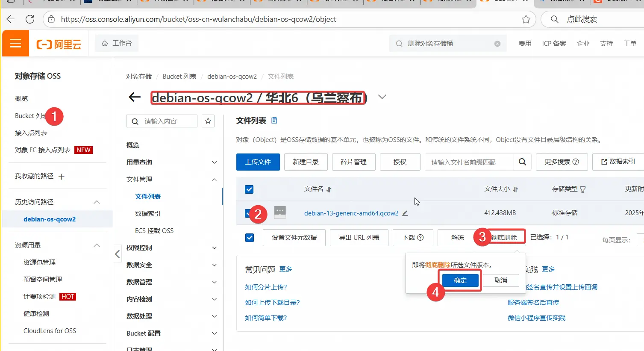Collapse the 历史访问路径 section
Viewport: 644px width, 351px height.
97,202
